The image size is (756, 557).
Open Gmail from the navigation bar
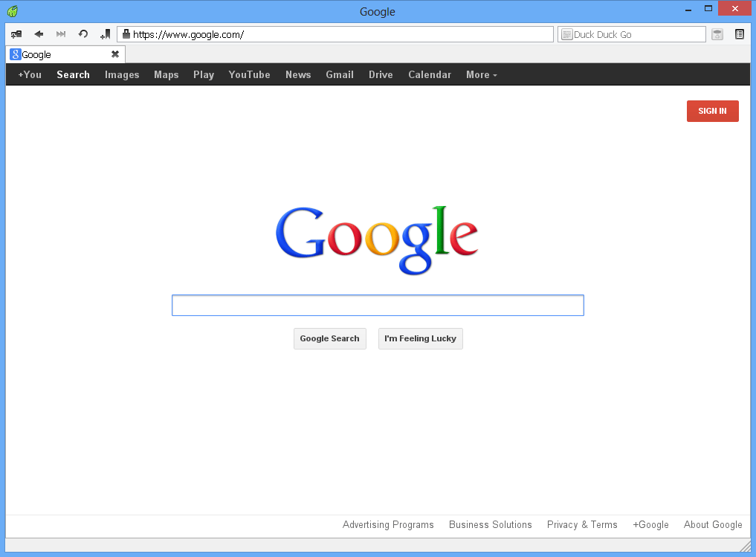click(x=340, y=75)
